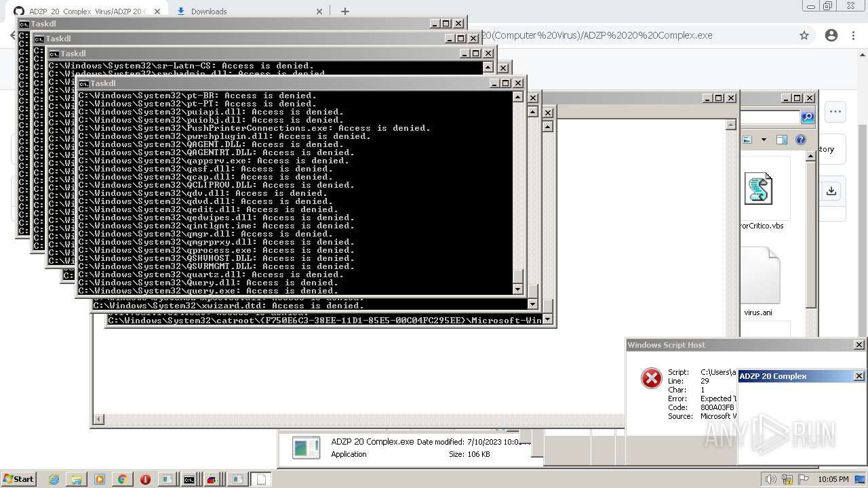Close the Windows Script Host dialog

[859, 345]
